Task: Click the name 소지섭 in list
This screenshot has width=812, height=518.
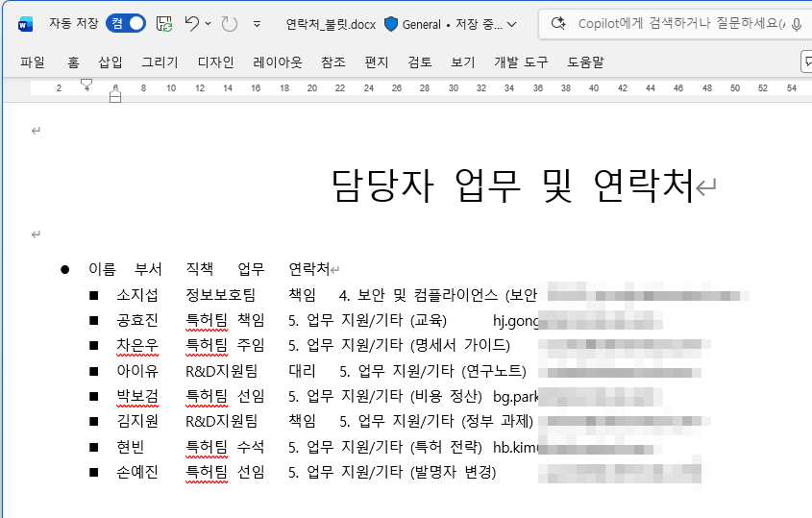Action: tap(137, 295)
